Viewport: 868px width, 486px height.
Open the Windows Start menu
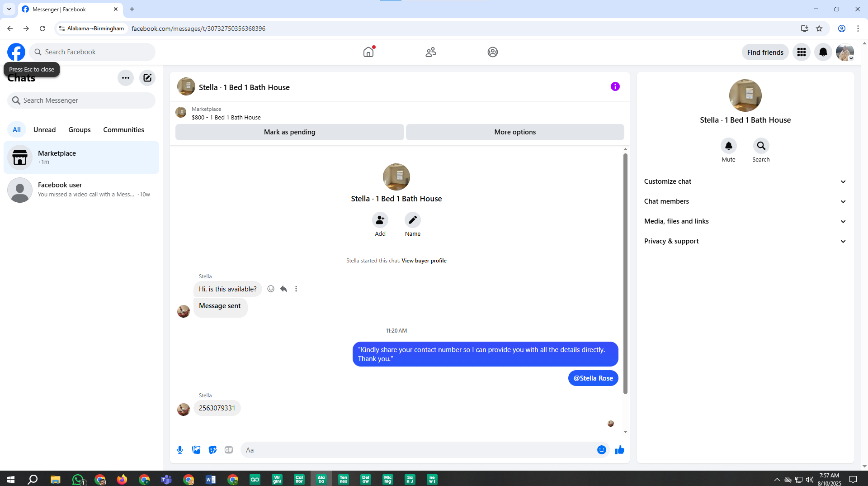coord(11,479)
